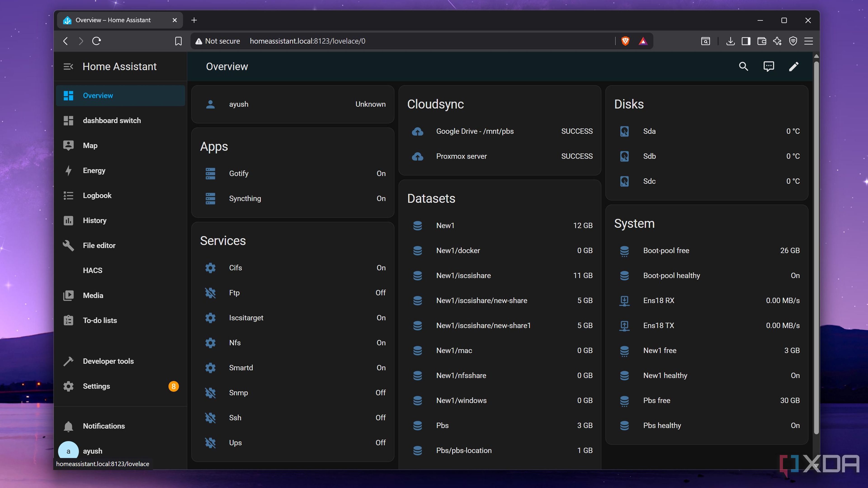Select the Overview – Home Assistant browser tab
Viewport: 868px width, 488px height.
coord(120,20)
